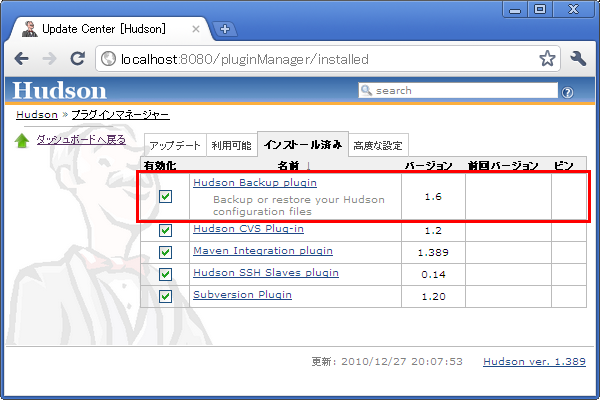Click the Backup or restore description text
This screenshot has width=600, height=400.
298,206
